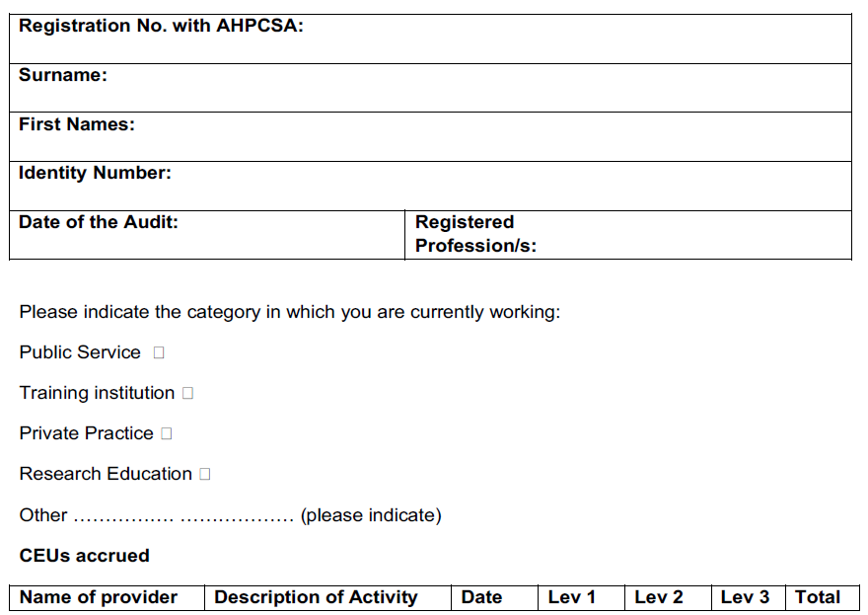Click the 'Please indicate the category' instruction text
The width and height of the screenshot is (868, 615).
(290, 313)
